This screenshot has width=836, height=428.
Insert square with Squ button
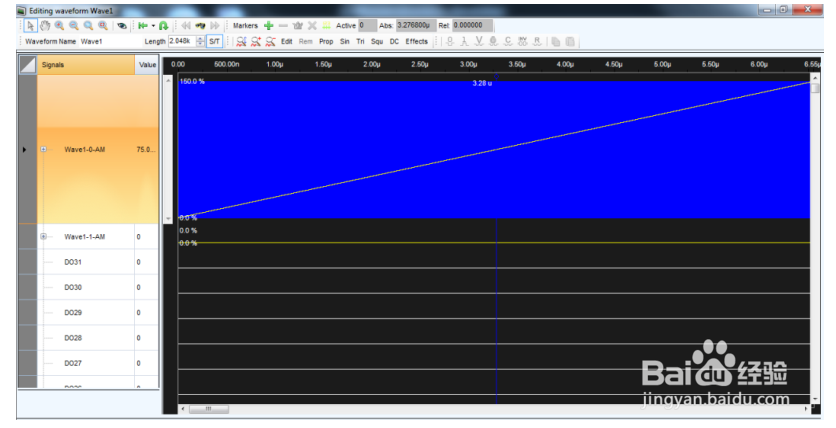tap(377, 42)
